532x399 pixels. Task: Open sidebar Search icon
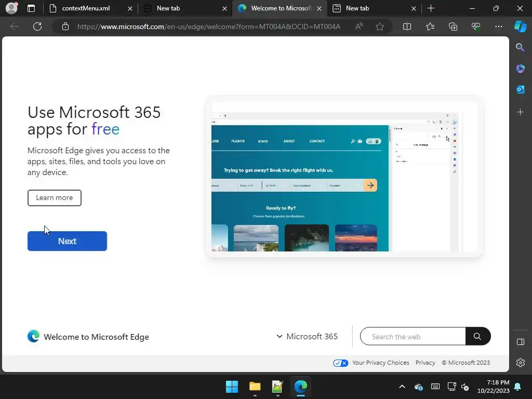(x=520, y=47)
